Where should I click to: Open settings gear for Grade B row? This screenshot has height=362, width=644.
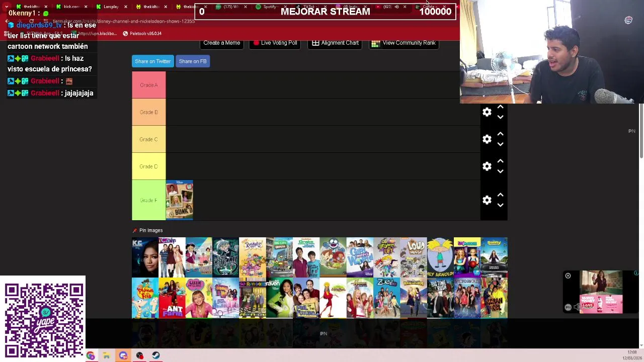point(487,112)
